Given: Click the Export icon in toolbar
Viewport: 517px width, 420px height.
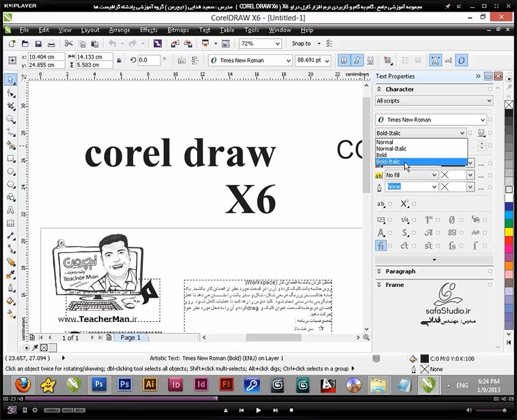Looking at the screenshot, I should [188, 43].
